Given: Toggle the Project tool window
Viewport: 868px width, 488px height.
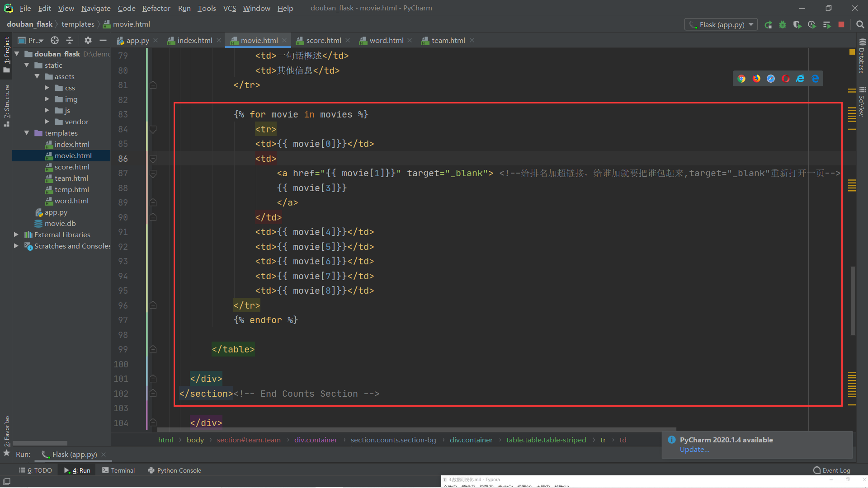Looking at the screenshot, I should 6,54.
